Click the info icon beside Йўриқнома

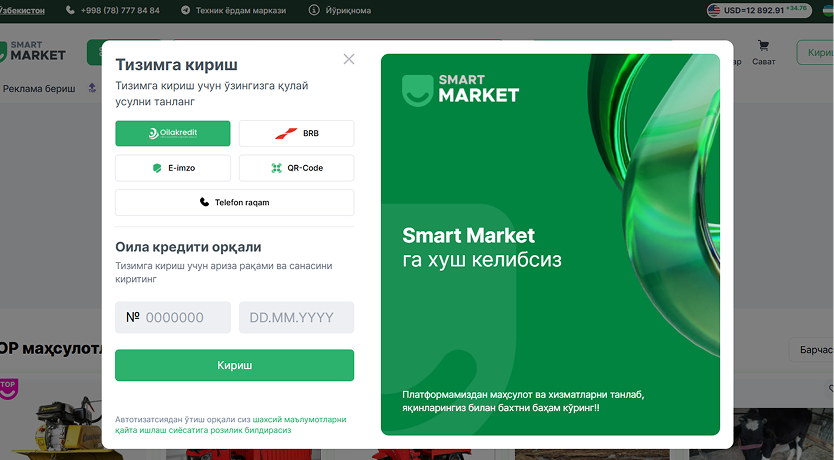point(314,10)
